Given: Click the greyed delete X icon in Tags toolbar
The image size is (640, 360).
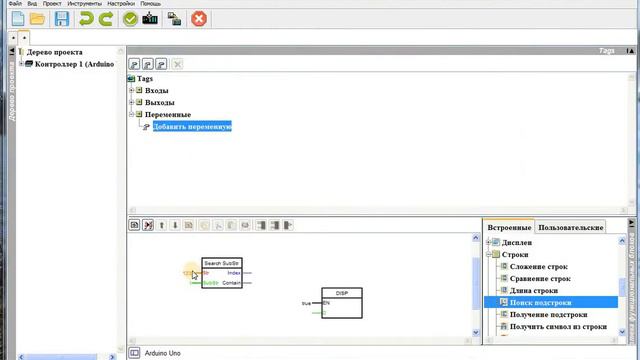Looking at the screenshot, I should (x=177, y=64).
